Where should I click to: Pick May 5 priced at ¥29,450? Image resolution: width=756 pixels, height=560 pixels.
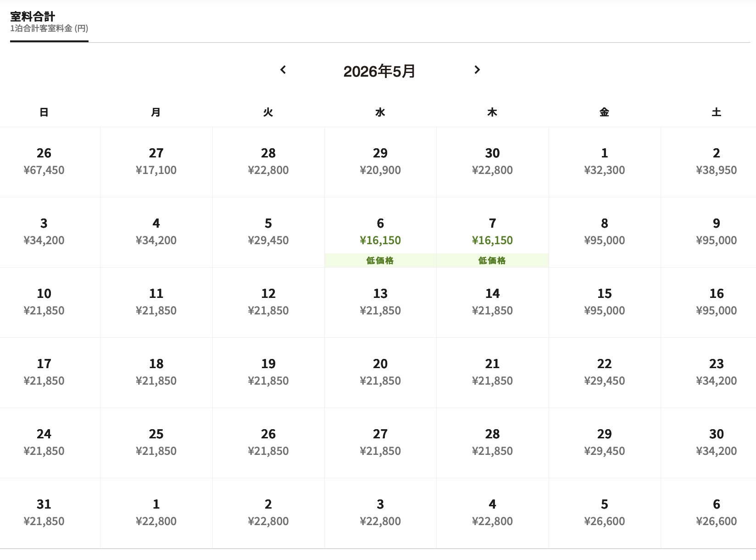(x=268, y=232)
